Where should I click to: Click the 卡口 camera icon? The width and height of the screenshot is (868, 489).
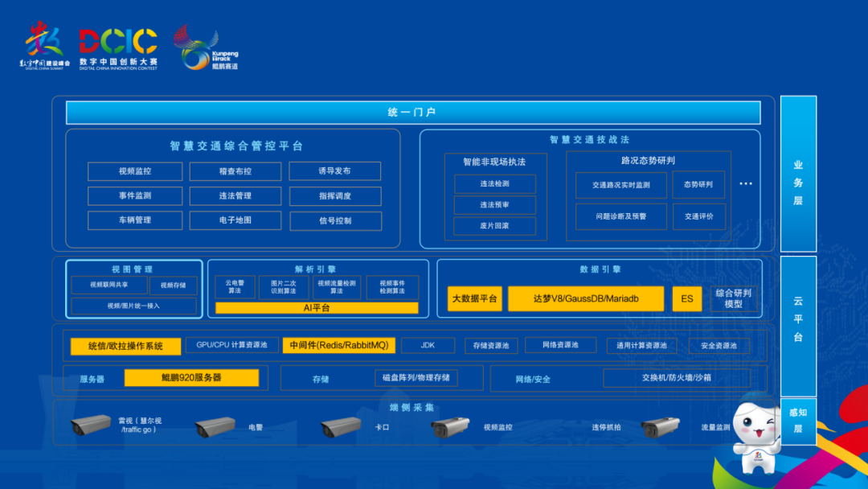click(x=339, y=427)
